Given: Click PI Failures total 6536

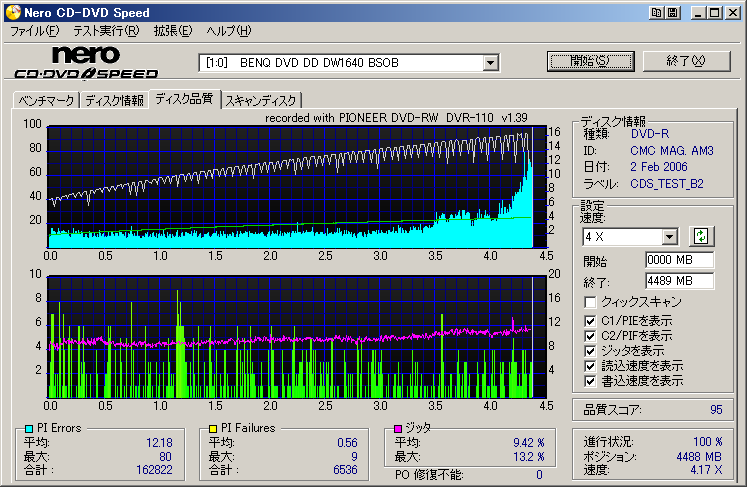Looking at the screenshot, I should pos(345,470).
